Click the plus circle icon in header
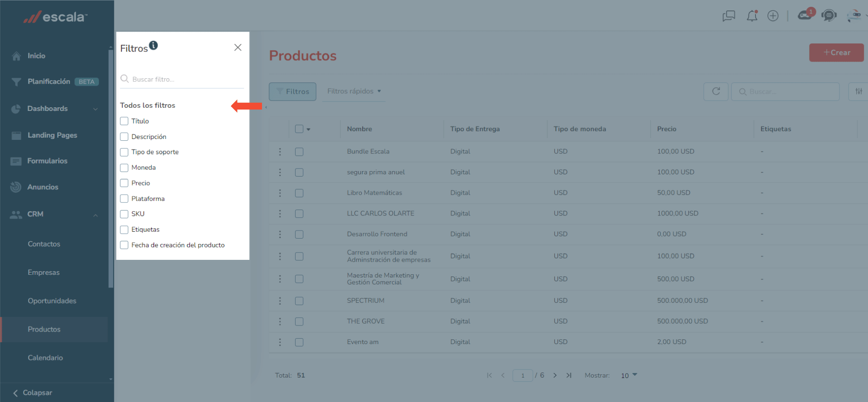 tap(773, 16)
